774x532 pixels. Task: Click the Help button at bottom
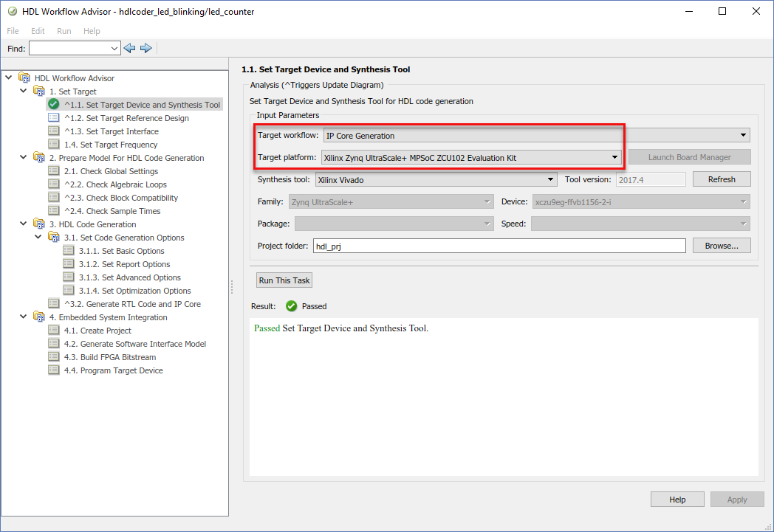coord(677,500)
